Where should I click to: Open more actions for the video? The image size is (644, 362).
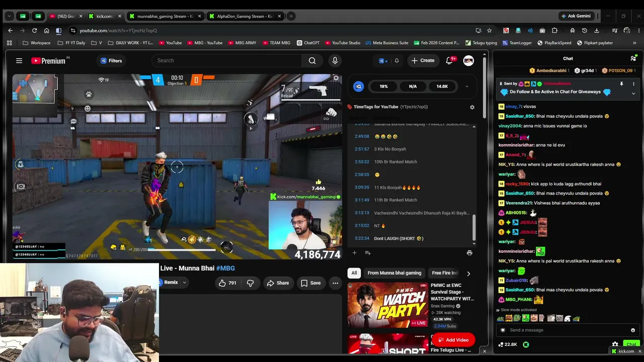335,283
